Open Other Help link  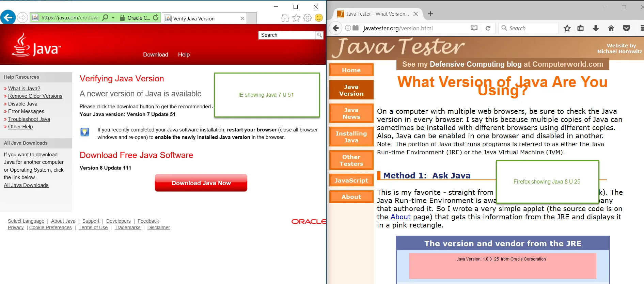(x=20, y=127)
